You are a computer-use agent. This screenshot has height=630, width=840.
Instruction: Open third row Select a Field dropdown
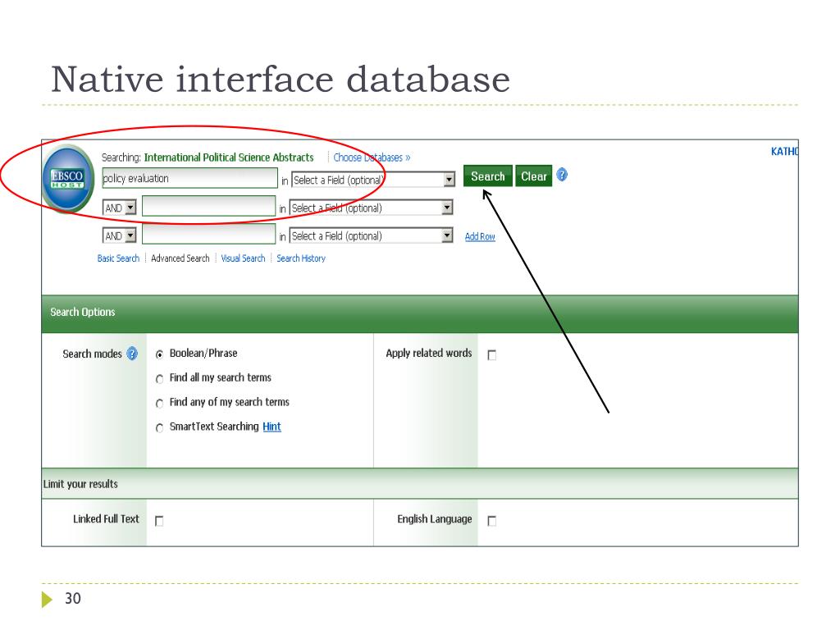click(372, 235)
